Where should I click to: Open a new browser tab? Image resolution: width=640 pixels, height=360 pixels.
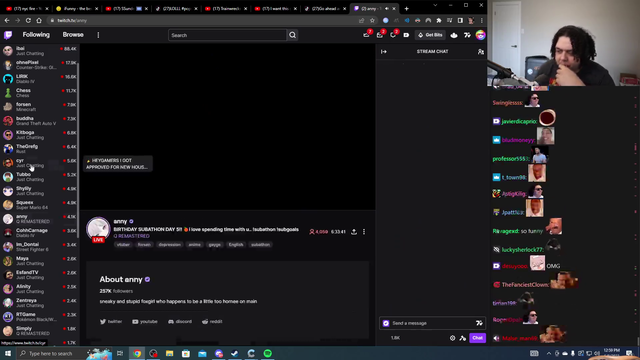[407, 8]
